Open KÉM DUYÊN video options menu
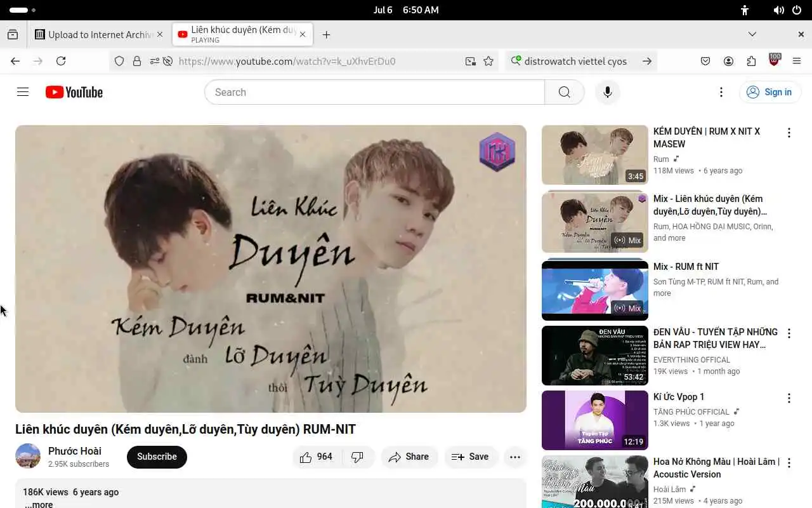This screenshot has height=508, width=812. click(789, 133)
